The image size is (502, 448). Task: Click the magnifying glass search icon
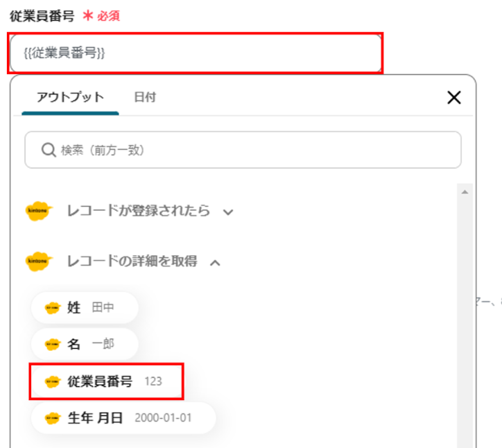pos(49,150)
